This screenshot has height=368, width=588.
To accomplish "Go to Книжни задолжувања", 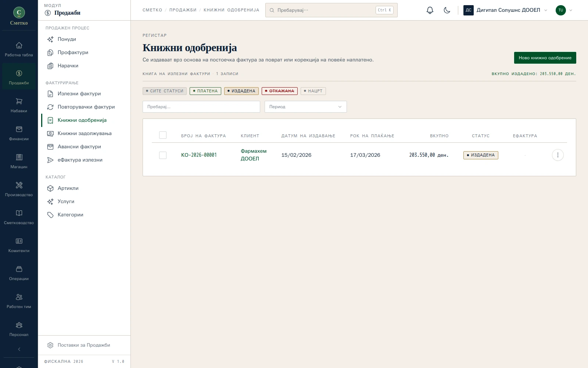I will (x=85, y=133).
